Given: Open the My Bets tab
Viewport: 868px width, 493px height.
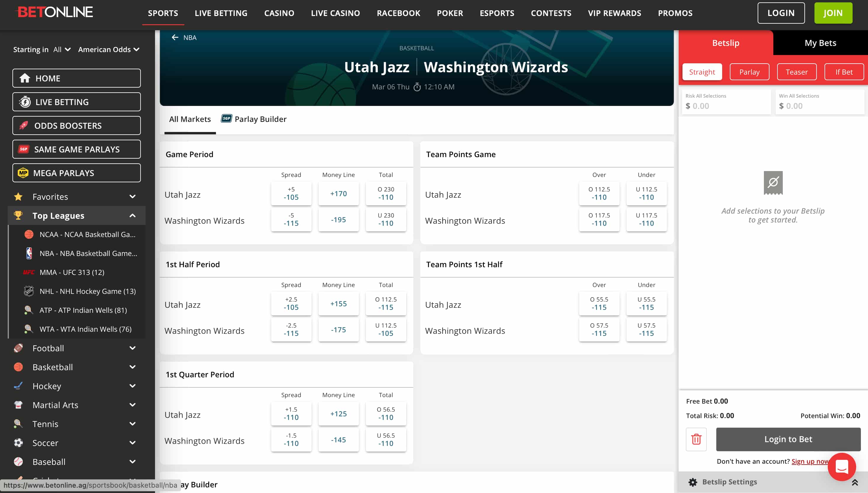Looking at the screenshot, I should click(x=820, y=43).
